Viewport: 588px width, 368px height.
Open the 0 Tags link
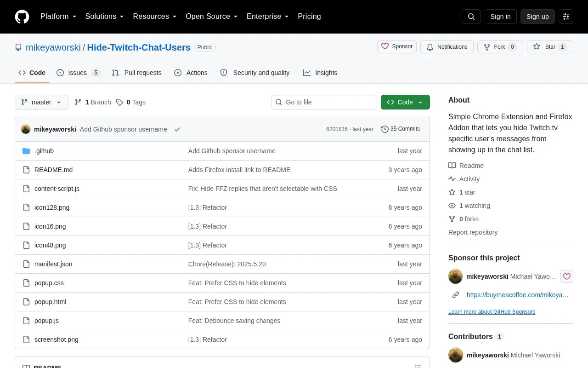pyautogui.click(x=131, y=102)
